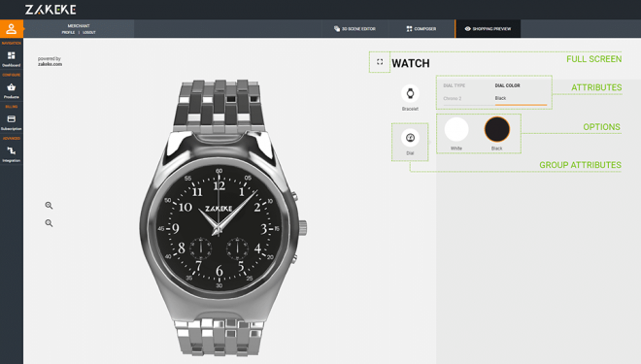Zoom in on the watch preview
641x364 pixels.
pos(49,206)
